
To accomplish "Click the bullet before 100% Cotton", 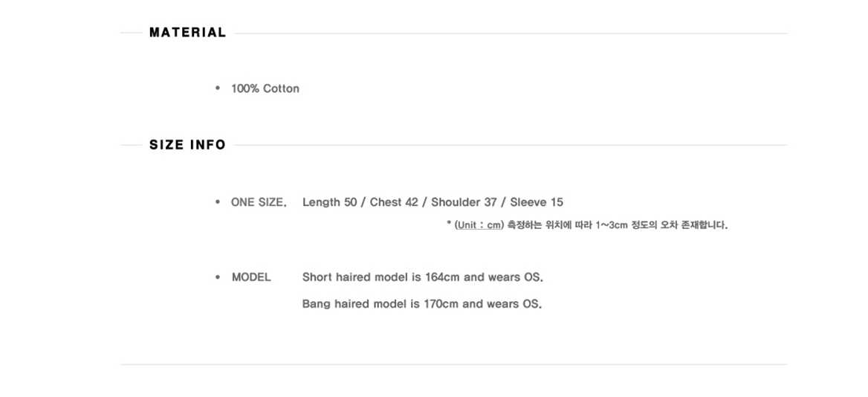I will tap(218, 88).
